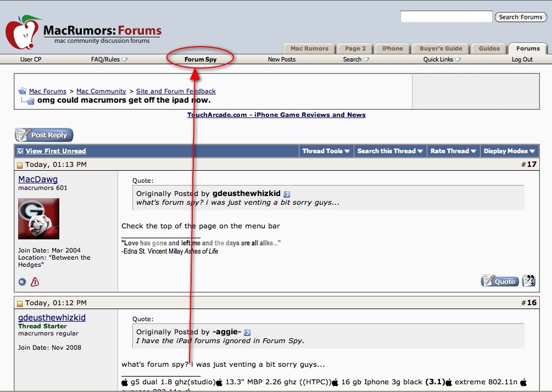Expand Search this Thread menu
The image size is (552, 392).
[390, 151]
